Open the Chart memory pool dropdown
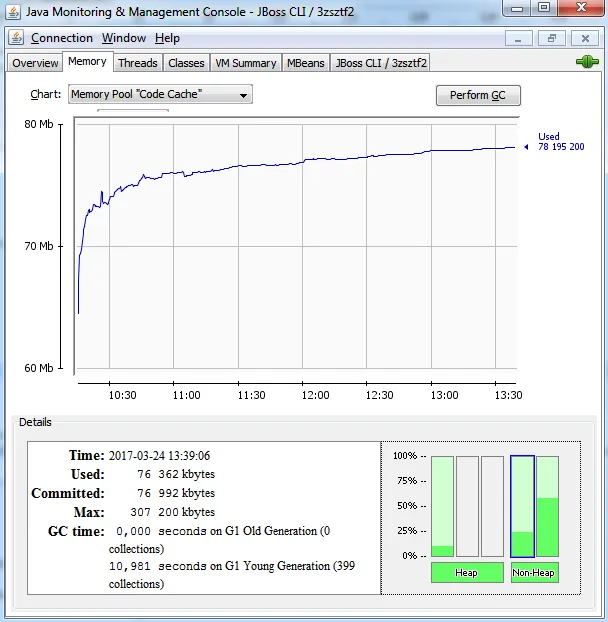Viewport: 608px width, 622px height. click(x=160, y=94)
